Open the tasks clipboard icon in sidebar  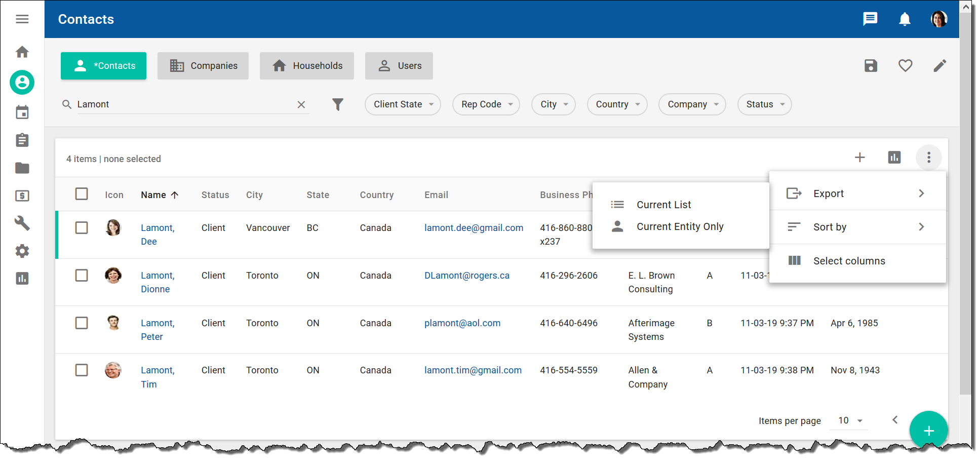(22, 140)
